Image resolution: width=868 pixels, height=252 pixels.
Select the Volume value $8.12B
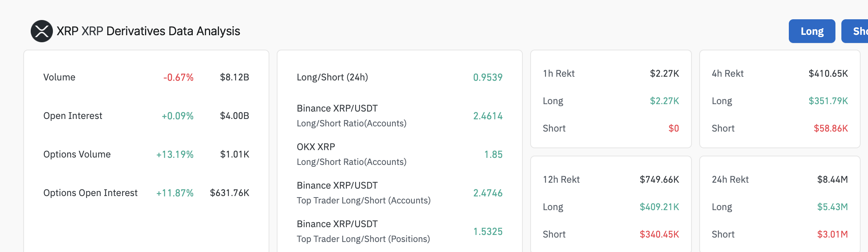(x=235, y=77)
